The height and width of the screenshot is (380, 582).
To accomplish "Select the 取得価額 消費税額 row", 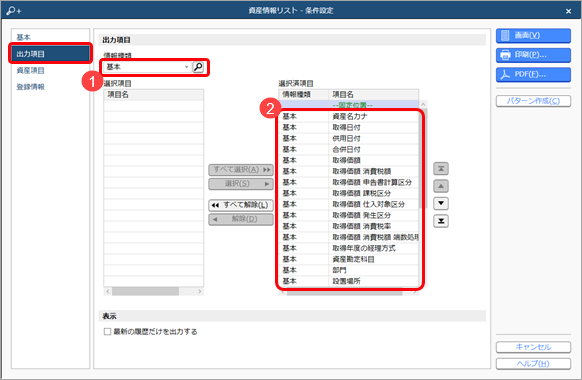I will click(349, 171).
